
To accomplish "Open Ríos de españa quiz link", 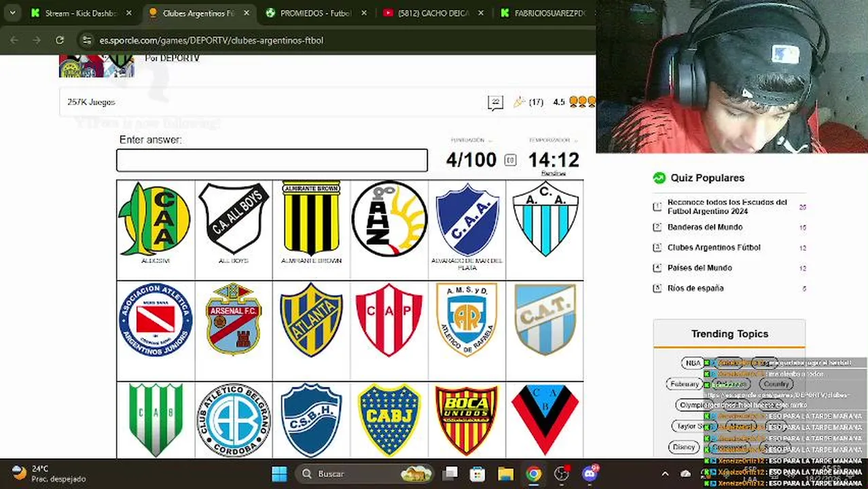I will [x=695, y=288].
